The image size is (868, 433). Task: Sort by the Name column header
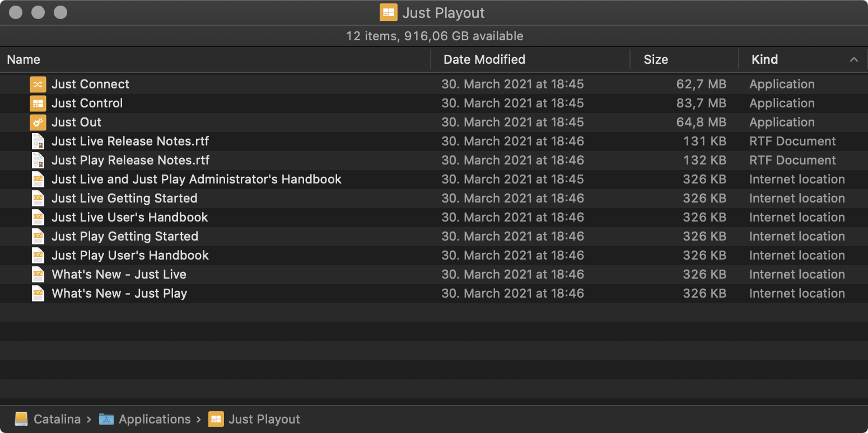pos(215,59)
